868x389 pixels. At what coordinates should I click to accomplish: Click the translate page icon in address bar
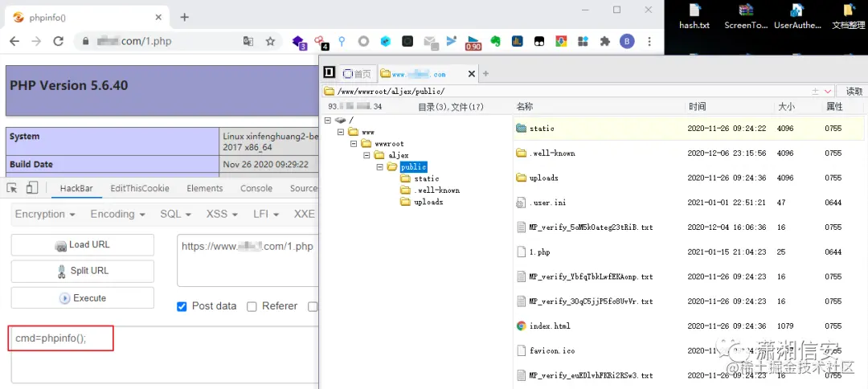[x=248, y=42]
